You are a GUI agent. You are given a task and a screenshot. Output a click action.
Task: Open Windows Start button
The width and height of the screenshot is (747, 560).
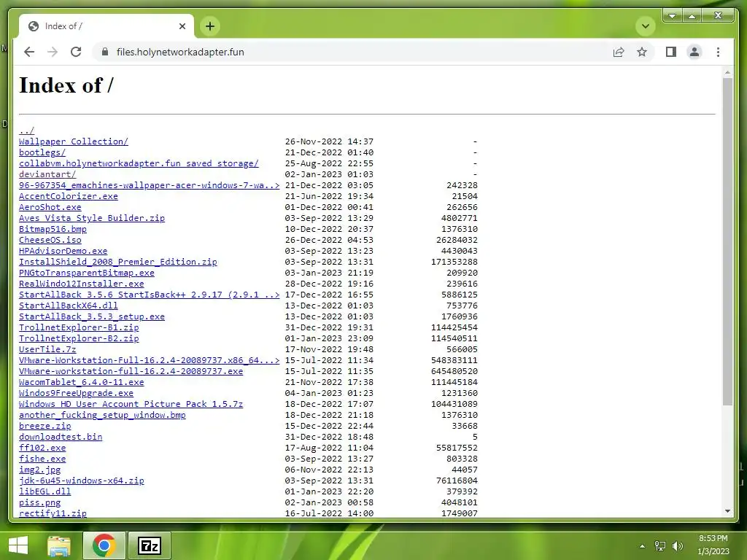click(x=18, y=545)
